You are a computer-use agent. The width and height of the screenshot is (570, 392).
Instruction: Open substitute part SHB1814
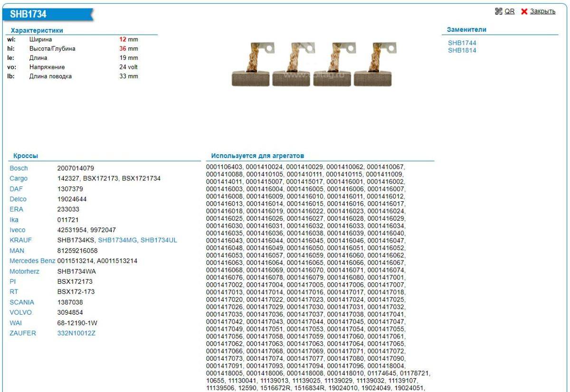462,50
